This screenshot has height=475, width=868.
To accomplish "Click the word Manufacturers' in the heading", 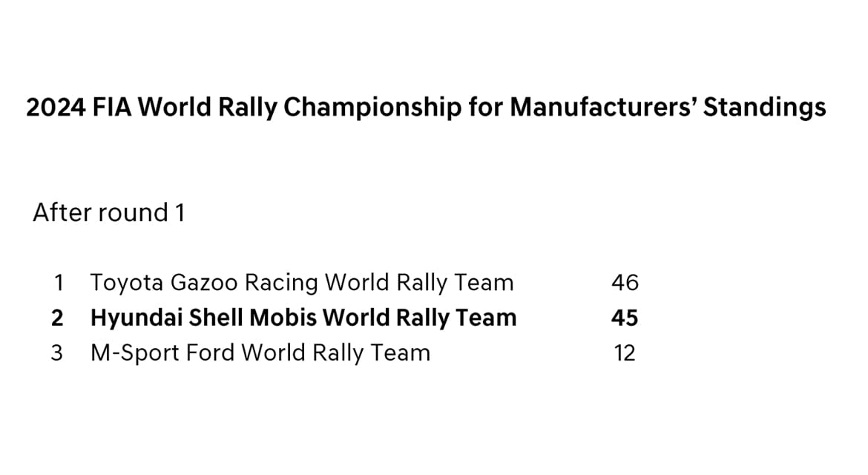I will (x=603, y=108).
